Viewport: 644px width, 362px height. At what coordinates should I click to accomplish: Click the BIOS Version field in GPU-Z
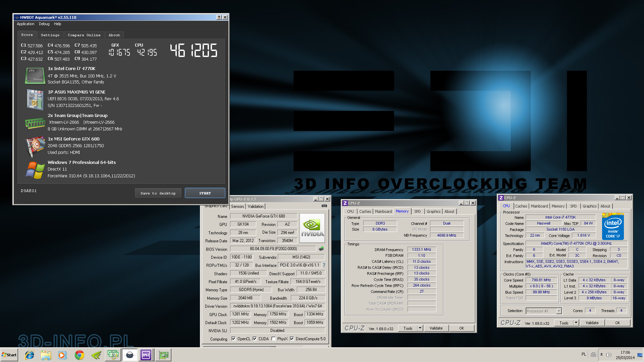pos(273,249)
